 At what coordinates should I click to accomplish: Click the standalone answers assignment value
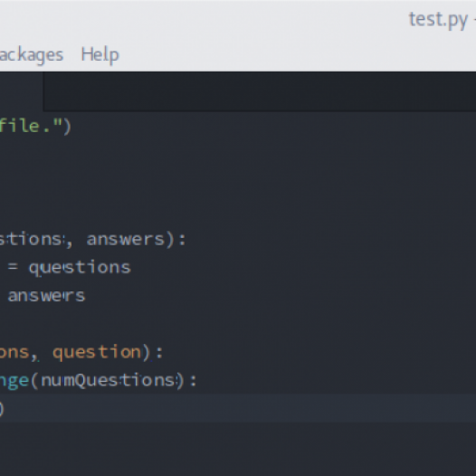click(46, 296)
